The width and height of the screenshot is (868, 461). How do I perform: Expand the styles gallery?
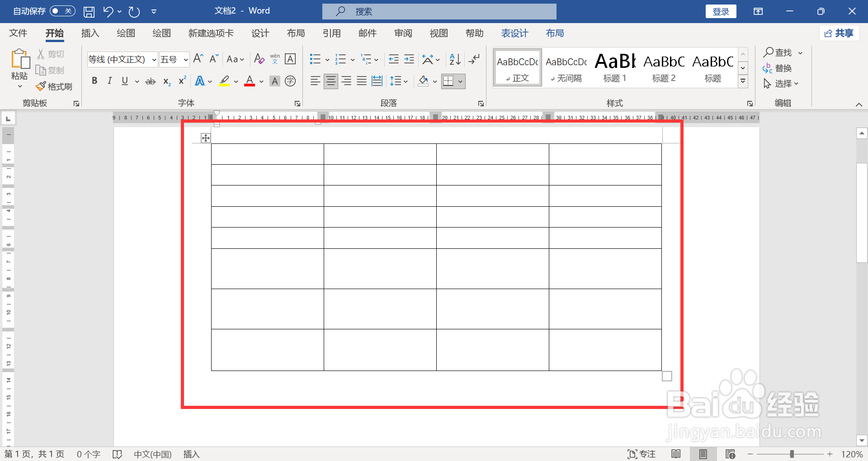(743, 81)
